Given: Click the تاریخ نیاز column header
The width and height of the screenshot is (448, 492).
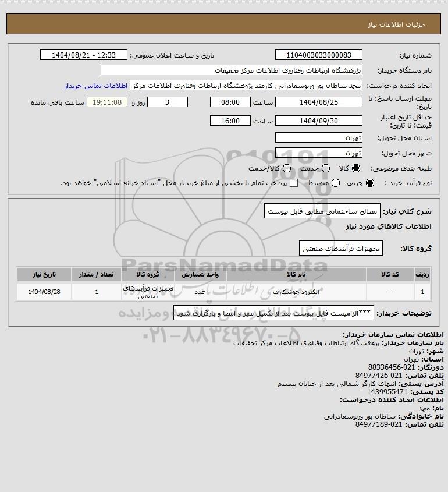Looking at the screenshot, I should [44, 275].
